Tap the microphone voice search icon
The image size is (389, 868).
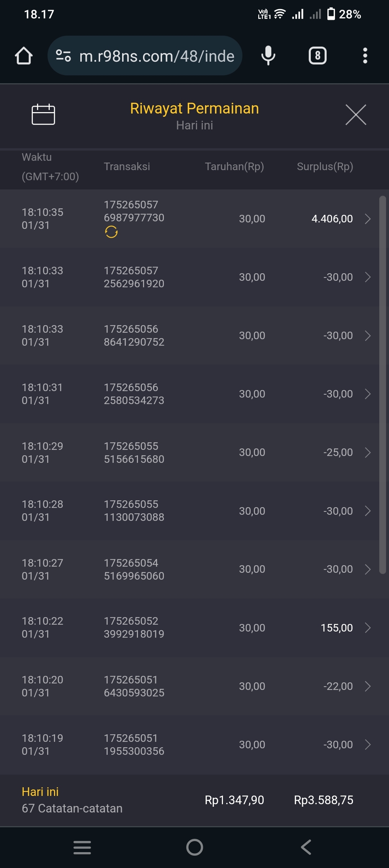pos(268,56)
